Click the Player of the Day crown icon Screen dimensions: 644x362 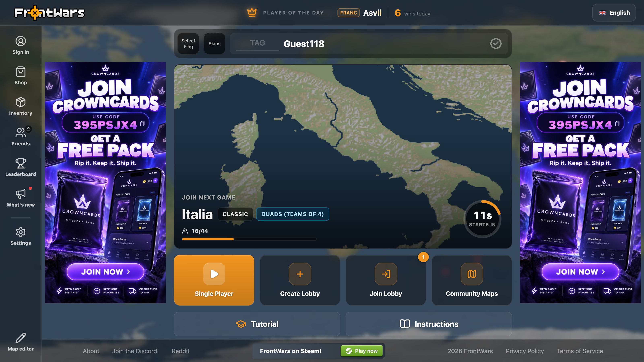[x=252, y=12]
